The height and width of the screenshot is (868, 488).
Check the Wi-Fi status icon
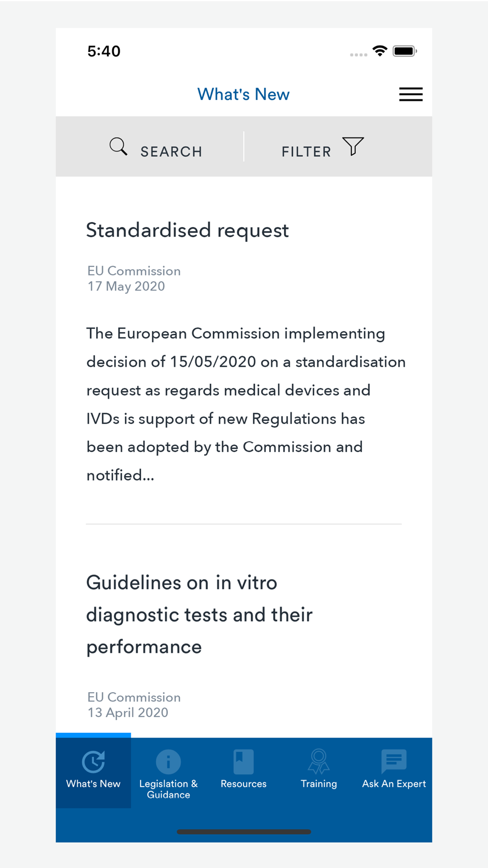380,51
